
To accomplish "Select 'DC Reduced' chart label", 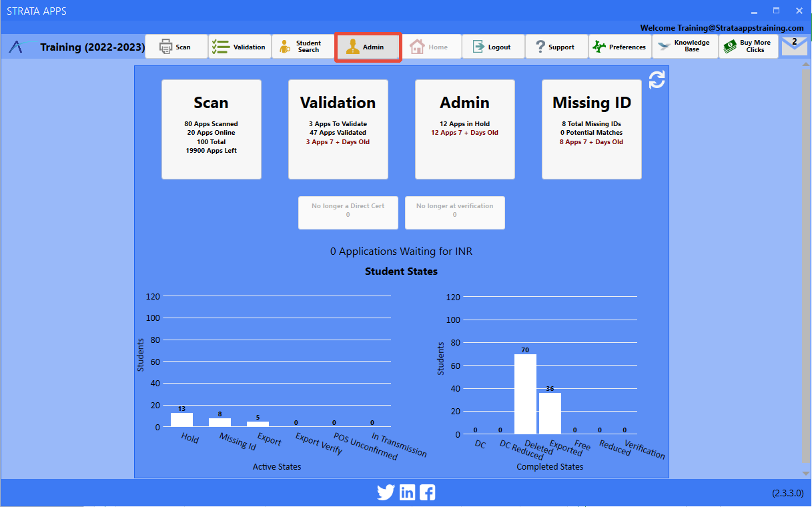I will (x=522, y=450).
